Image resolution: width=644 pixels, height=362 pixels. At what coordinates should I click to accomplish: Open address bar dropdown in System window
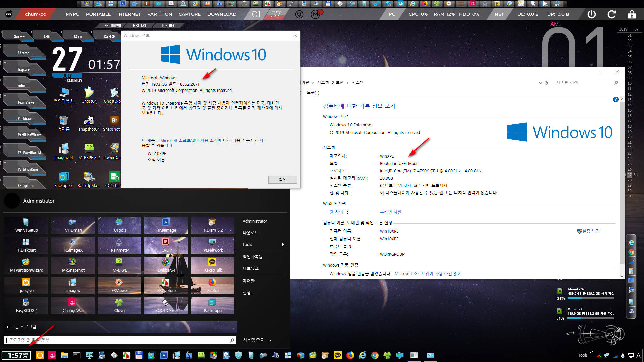click(x=540, y=83)
